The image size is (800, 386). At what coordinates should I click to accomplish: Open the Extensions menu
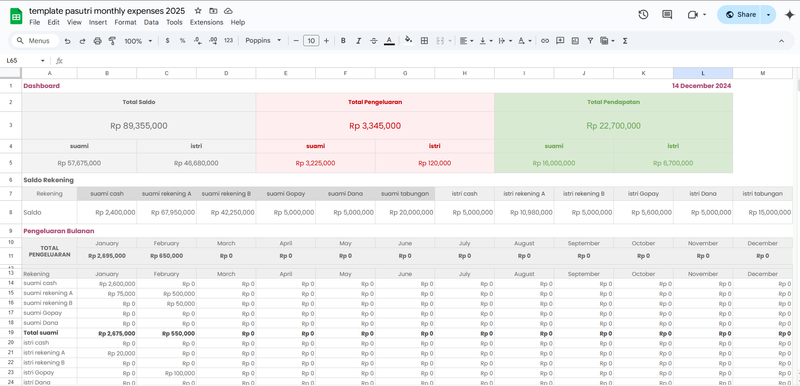[207, 22]
